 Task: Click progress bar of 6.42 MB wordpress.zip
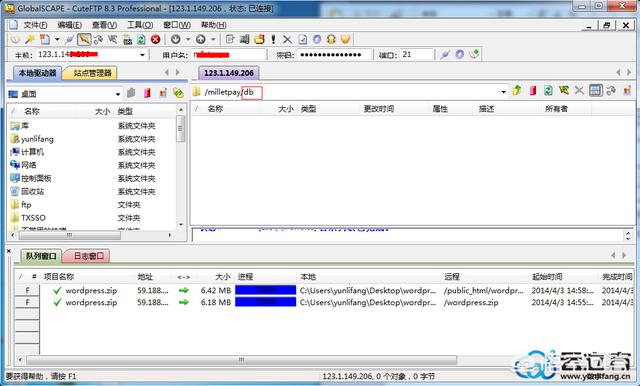coord(265,290)
